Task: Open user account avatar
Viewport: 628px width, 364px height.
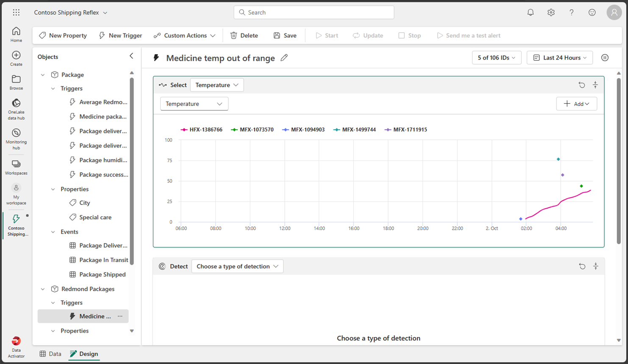Action: (614, 12)
